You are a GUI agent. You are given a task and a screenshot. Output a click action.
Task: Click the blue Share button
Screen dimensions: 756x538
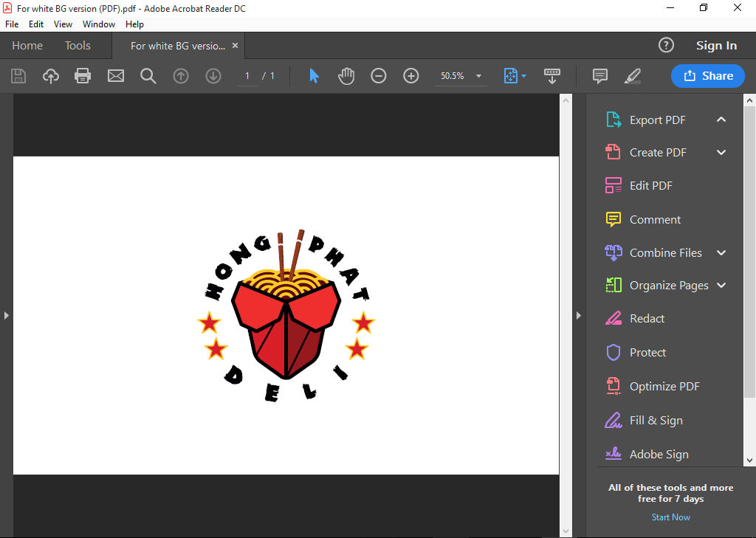[707, 76]
